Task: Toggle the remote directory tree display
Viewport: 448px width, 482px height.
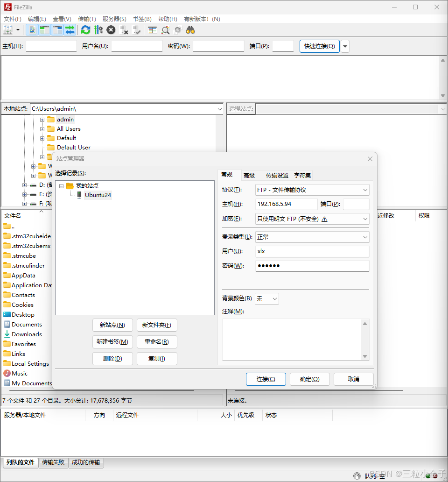Action: pos(57,30)
